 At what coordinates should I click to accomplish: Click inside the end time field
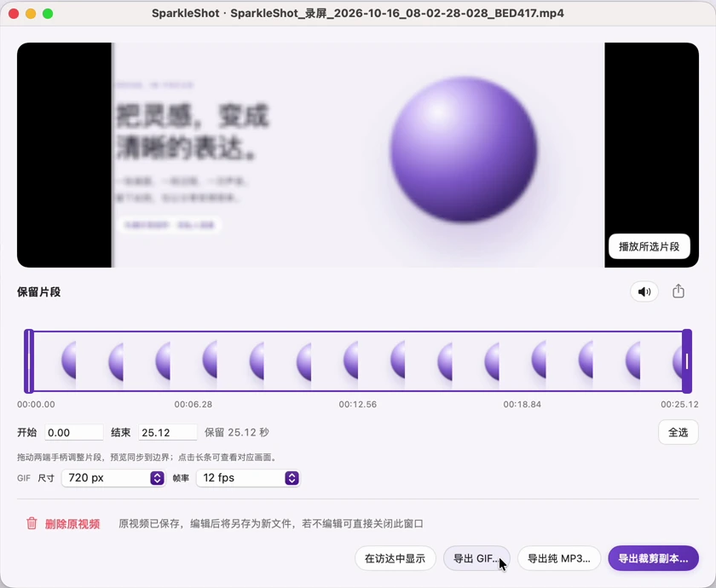pos(168,432)
